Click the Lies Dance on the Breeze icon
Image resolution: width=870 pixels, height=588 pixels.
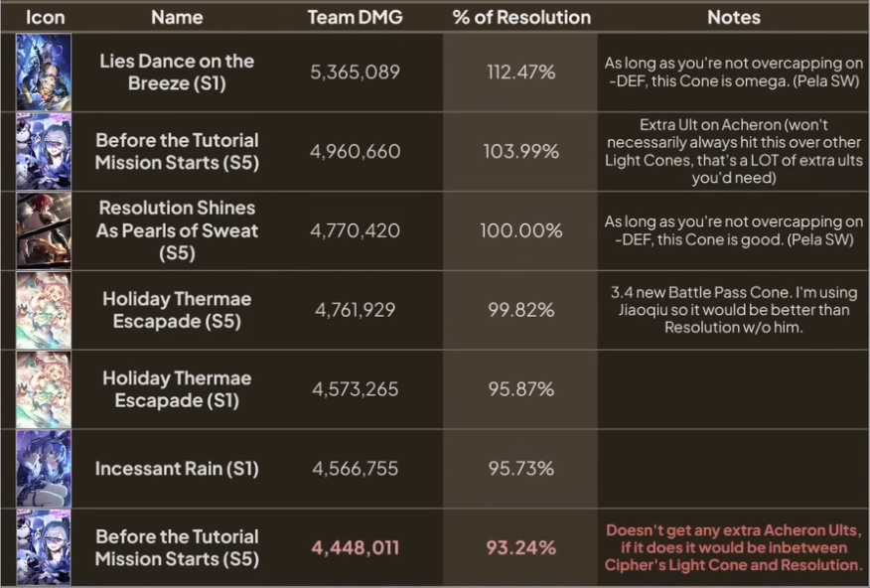[x=44, y=73]
